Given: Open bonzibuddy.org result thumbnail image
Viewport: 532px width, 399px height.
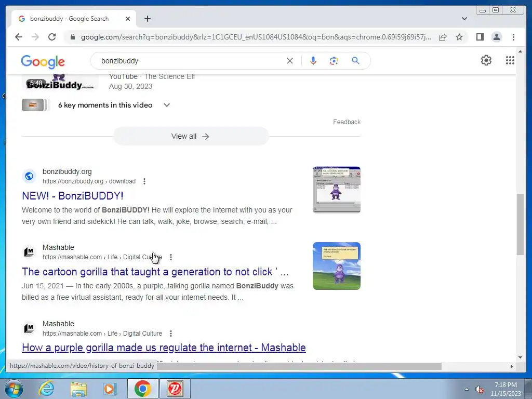Looking at the screenshot, I should 337,190.
